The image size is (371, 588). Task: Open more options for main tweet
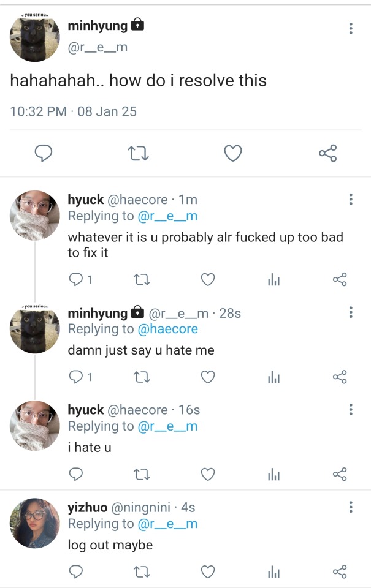tap(351, 28)
